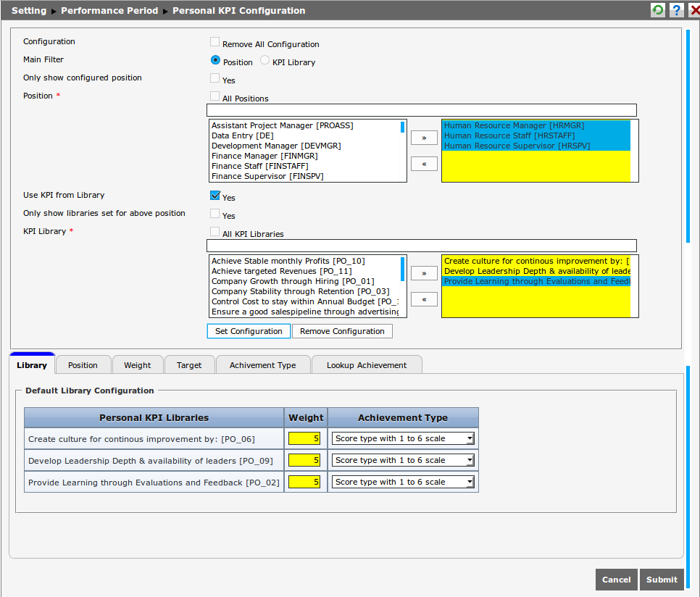Remove selected positions with « button
The height and width of the screenshot is (597, 700).
tap(424, 164)
